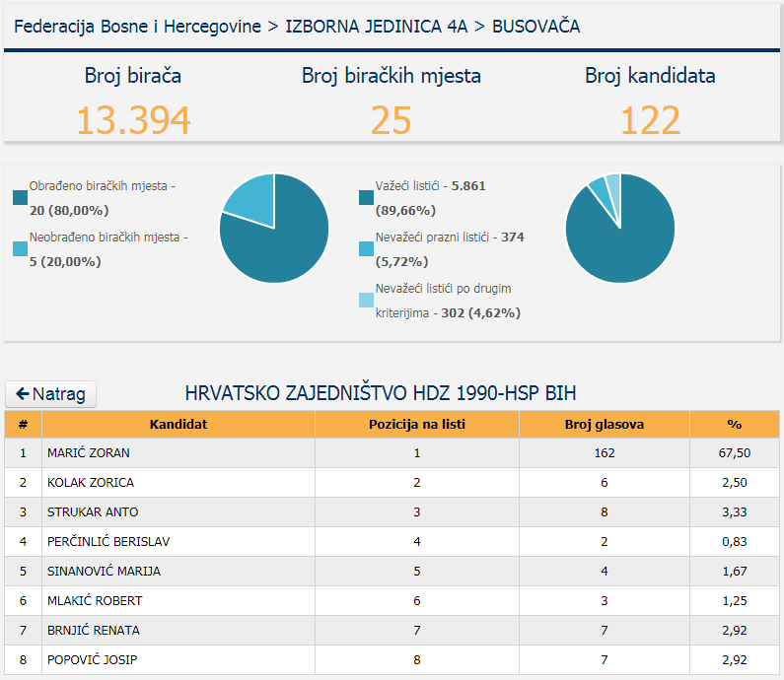The height and width of the screenshot is (680, 784).
Task: Click the Natrag back button
Action: coord(51,394)
